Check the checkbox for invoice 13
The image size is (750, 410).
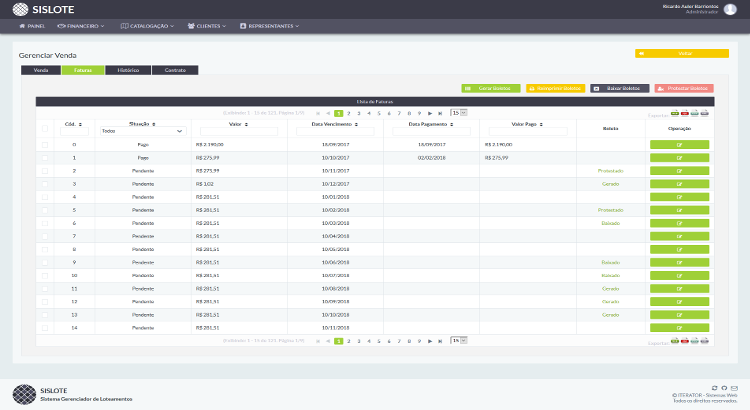pos(45,315)
